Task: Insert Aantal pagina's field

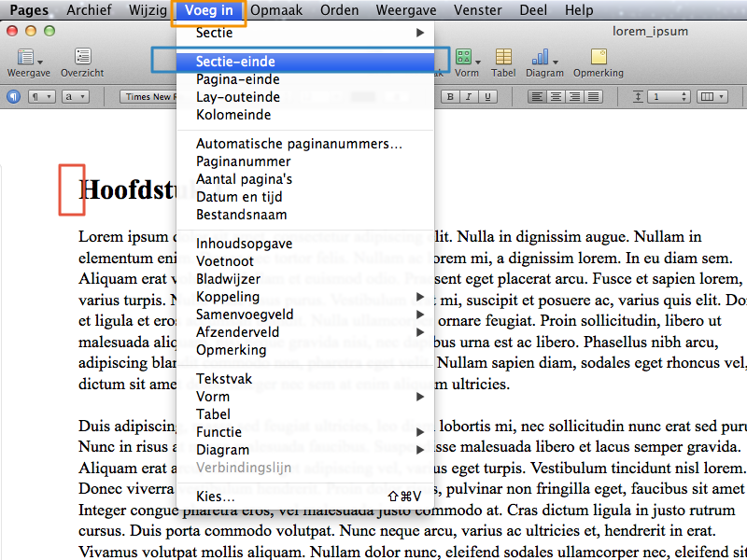Action: point(305,178)
